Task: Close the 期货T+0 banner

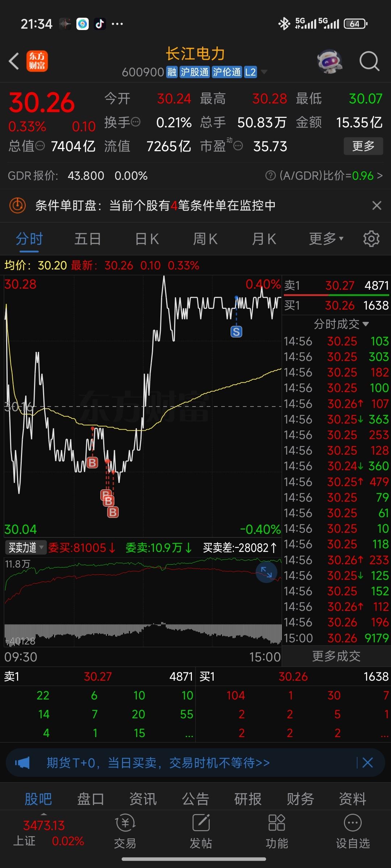Action: point(367,763)
